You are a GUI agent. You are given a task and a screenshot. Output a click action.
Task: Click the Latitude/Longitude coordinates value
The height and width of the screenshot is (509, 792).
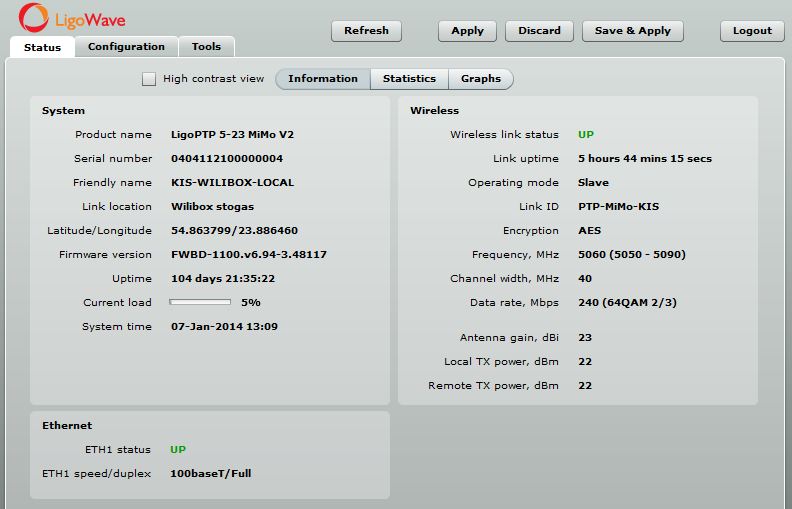click(x=234, y=231)
